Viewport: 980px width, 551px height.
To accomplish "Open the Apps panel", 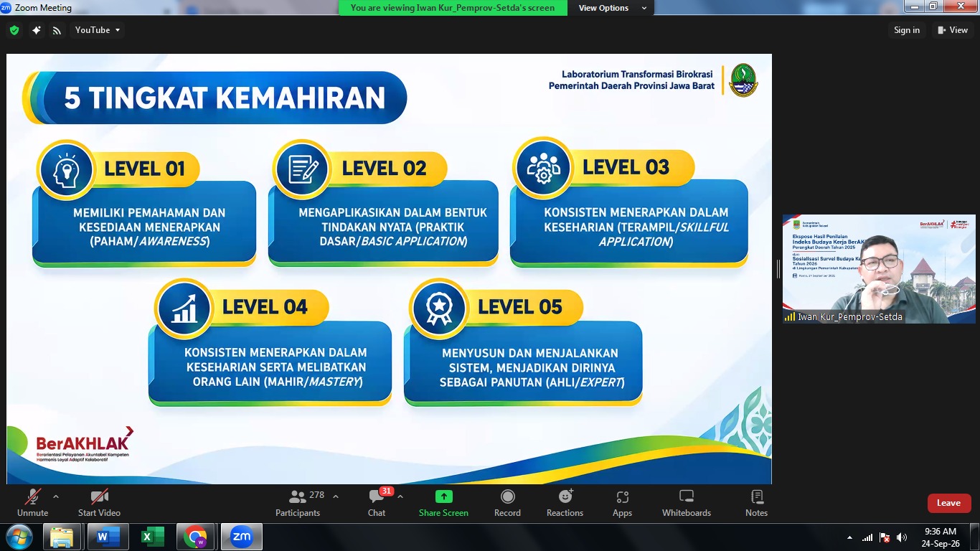I will click(x=622, y=503).
